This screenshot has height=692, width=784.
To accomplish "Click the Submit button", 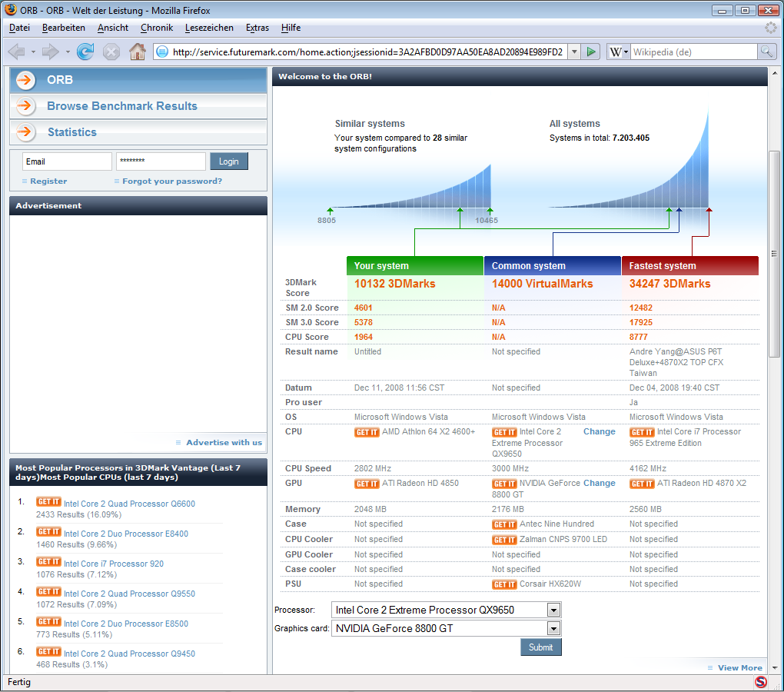I will tap(541, 647).
